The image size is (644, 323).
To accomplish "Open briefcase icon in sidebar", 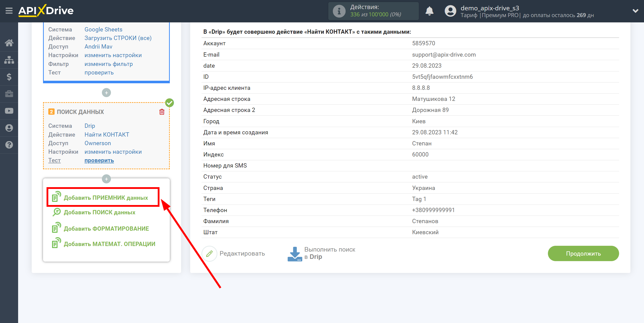I will pyautogui.click(x=9, y=94).
